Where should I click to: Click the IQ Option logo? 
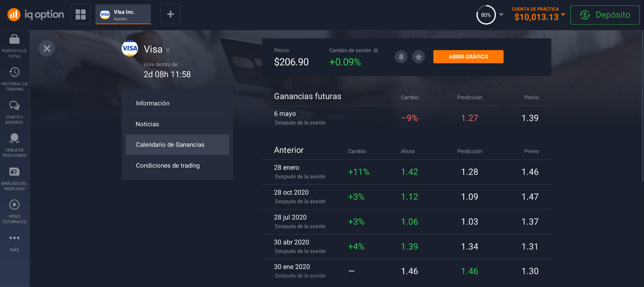tap(36, 14)
